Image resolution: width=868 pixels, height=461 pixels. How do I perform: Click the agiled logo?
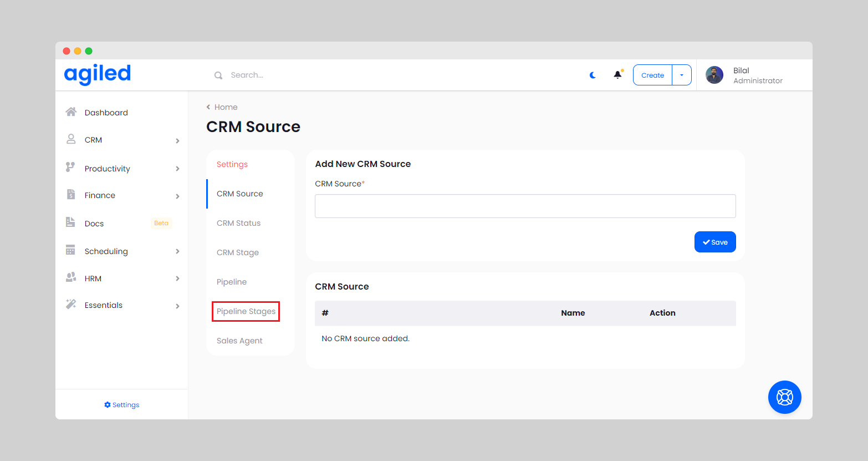(x=98, y=74)
